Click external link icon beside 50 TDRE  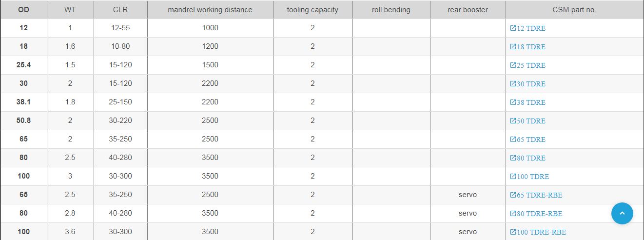coord(513,121)
